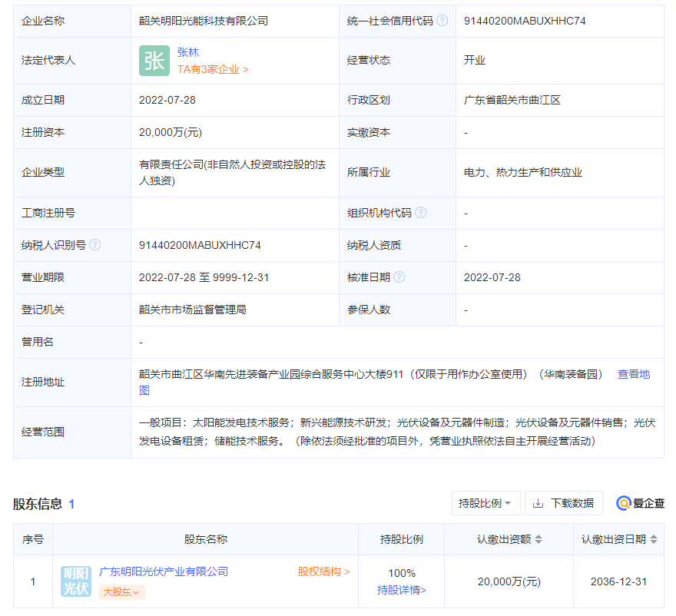This screenshot has width=676, height=616.
Task: Select the 股东信息 section heading
Action: click(38, 504)
